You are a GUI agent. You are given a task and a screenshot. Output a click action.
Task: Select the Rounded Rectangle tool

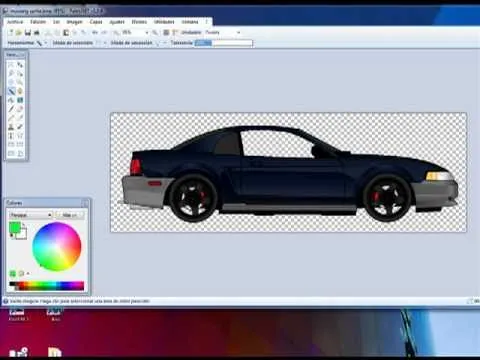coord(20,145)
